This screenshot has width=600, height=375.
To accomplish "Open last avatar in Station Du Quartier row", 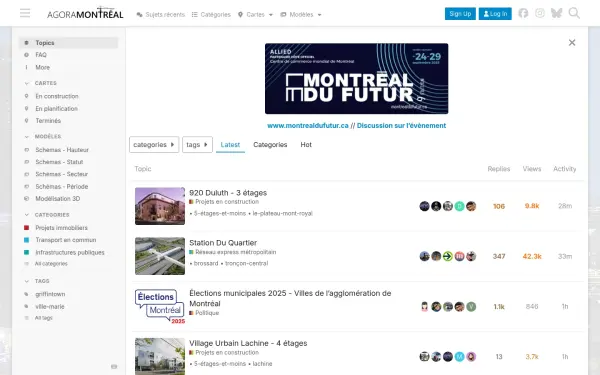I will 471,256.
